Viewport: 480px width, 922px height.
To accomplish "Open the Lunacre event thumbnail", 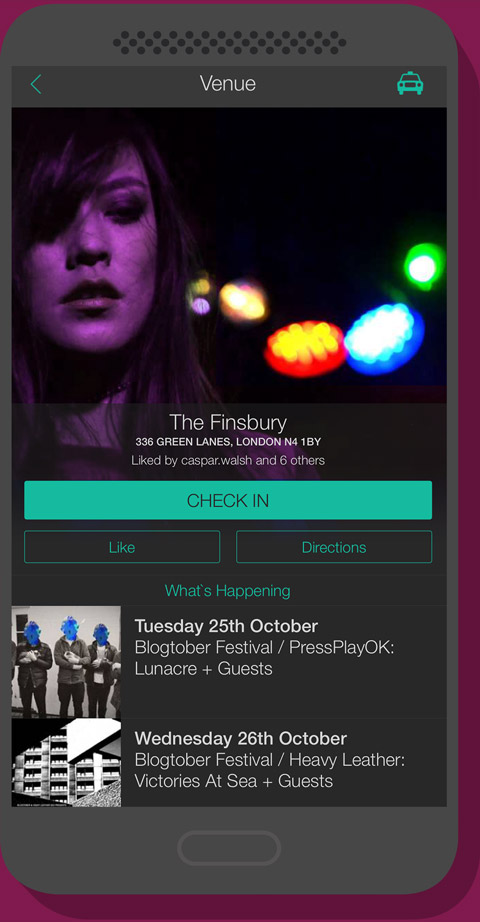I will (x=66, y=662).
